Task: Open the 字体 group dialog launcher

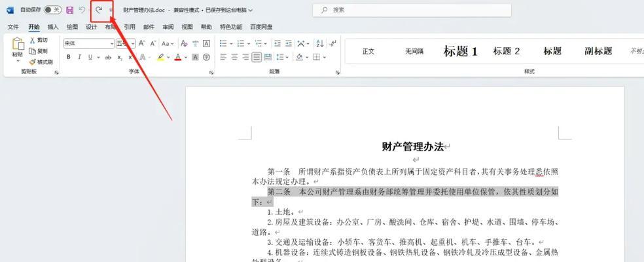Action: point(211,73)
